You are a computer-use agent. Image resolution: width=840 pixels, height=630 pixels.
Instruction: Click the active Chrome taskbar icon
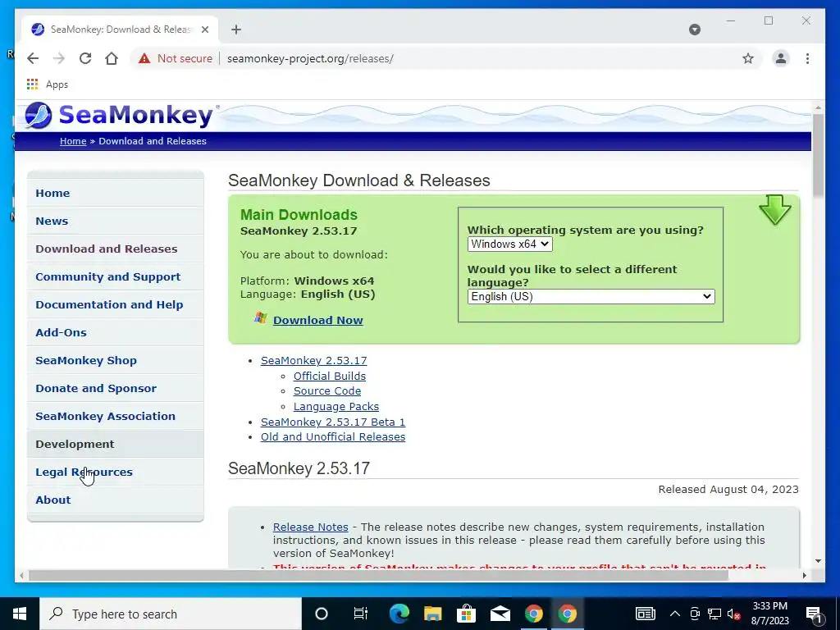[x=568, y=614]
